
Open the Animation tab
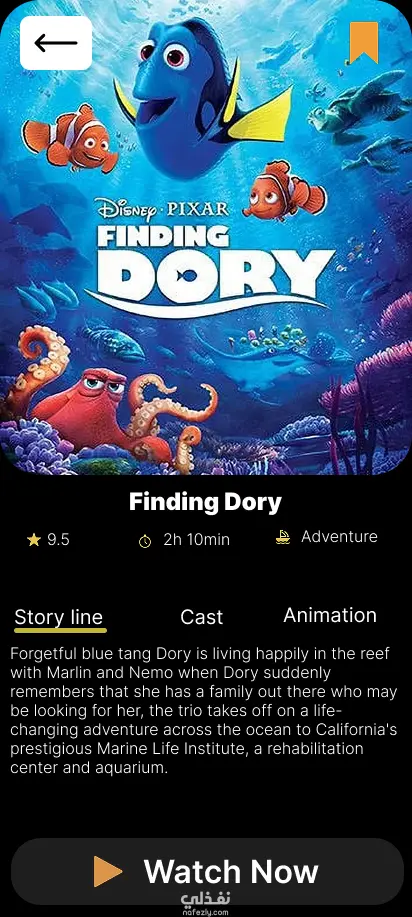tap(330, 615)
